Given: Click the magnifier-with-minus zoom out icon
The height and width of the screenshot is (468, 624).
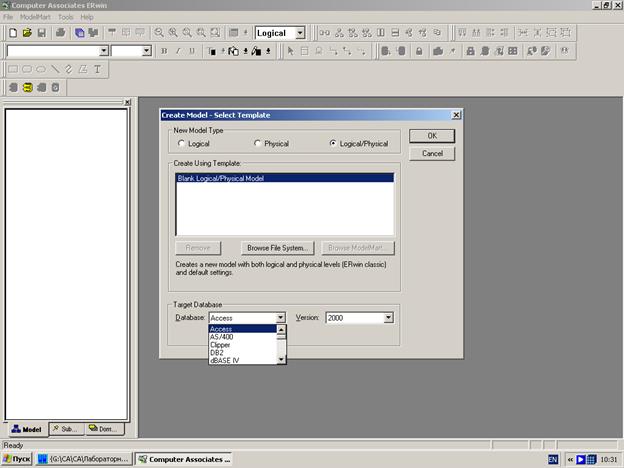Looking at the screenshot, I should [159, 33].
